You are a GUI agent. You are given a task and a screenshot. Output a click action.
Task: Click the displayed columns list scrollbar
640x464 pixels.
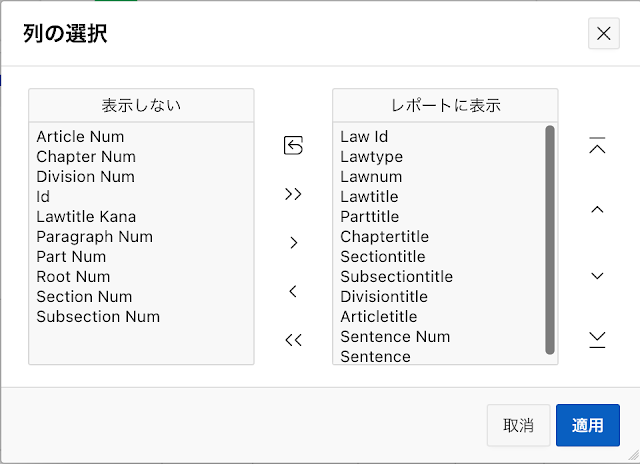coord(550,240)
